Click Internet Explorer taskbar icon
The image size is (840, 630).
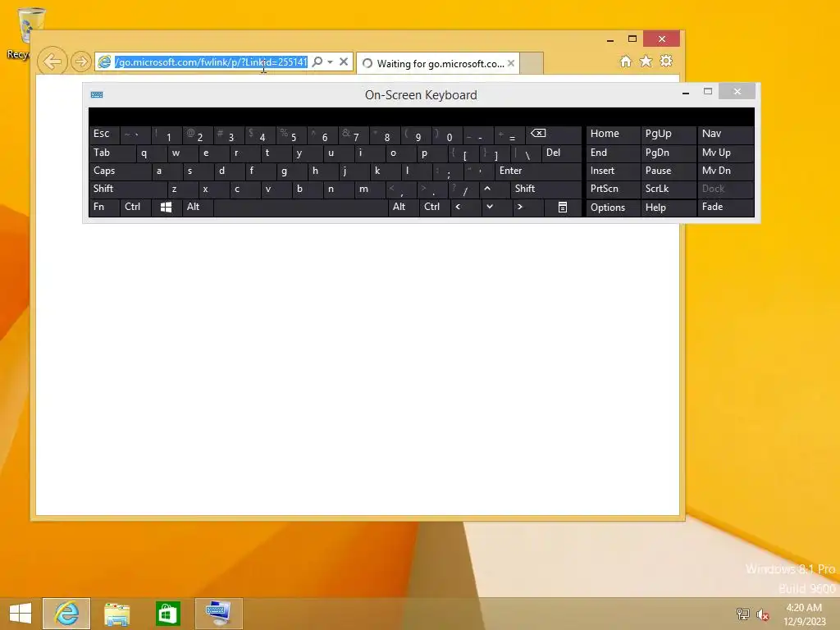coord(66,614)
